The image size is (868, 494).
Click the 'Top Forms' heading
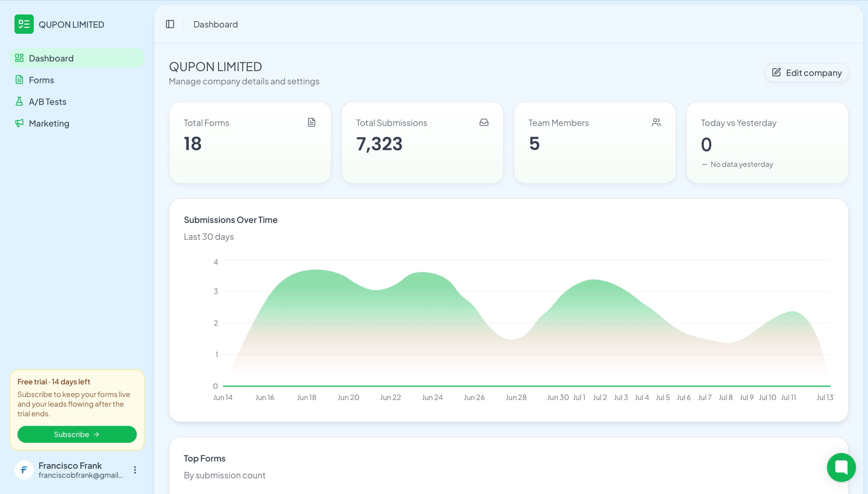(x=205, y=458)
